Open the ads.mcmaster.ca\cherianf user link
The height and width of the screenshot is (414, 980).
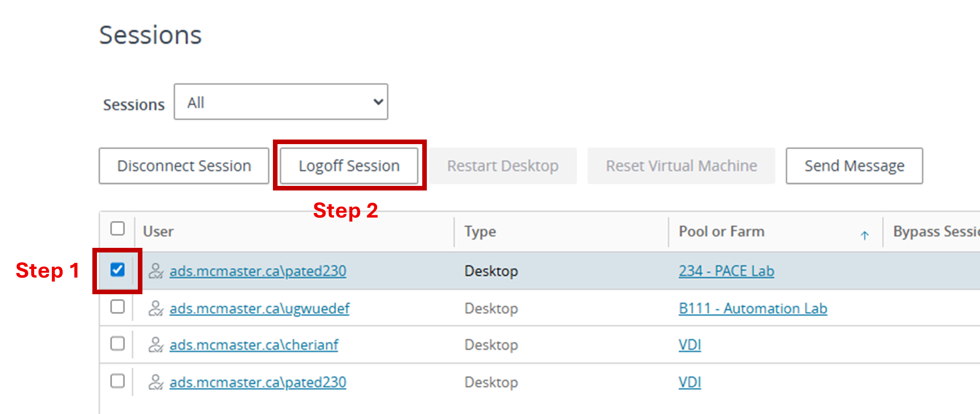point(254,345)
